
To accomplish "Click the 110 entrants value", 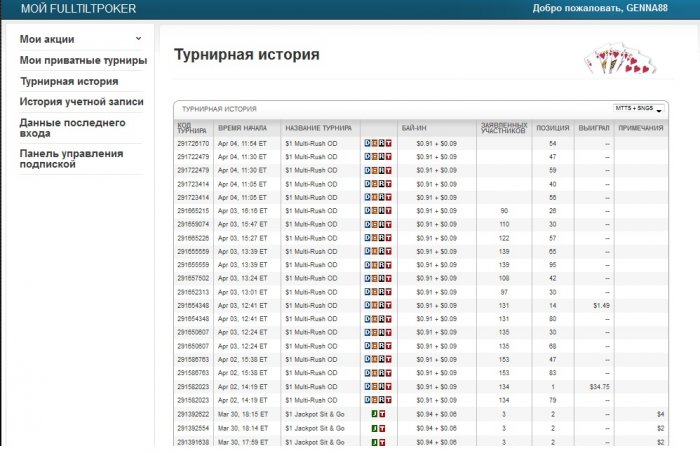I will click(x=504, y=224).
